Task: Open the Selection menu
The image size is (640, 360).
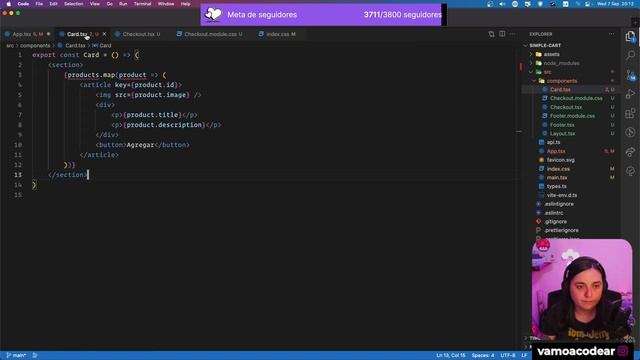Action: (x=73, y=4)
